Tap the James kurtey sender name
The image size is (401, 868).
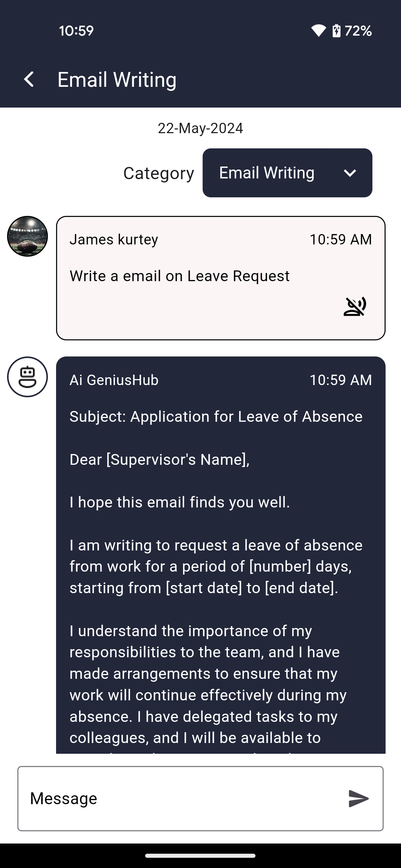[x=114, y=240]
